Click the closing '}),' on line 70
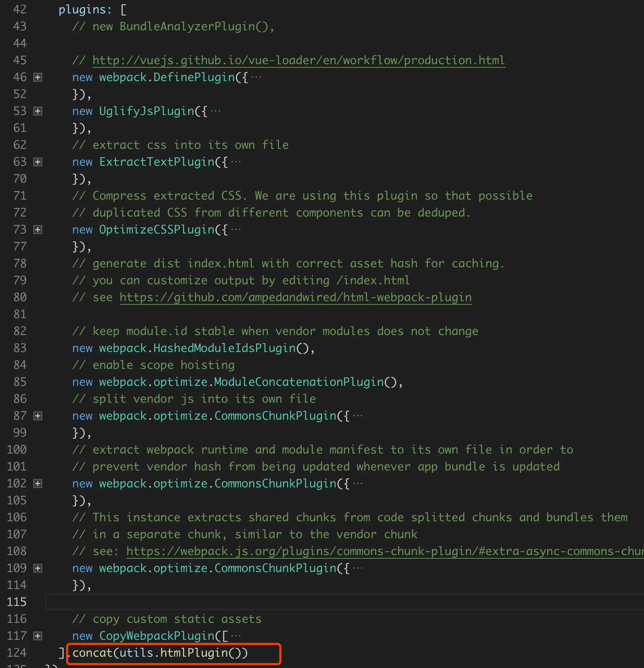 click(82, 179)
